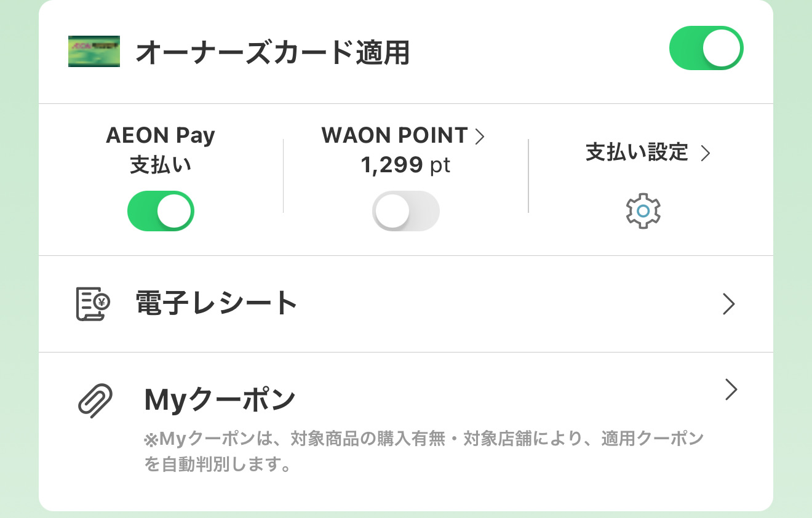
Task: Select the 電子レシート menu row label
Action: click(x=217, y=304)
